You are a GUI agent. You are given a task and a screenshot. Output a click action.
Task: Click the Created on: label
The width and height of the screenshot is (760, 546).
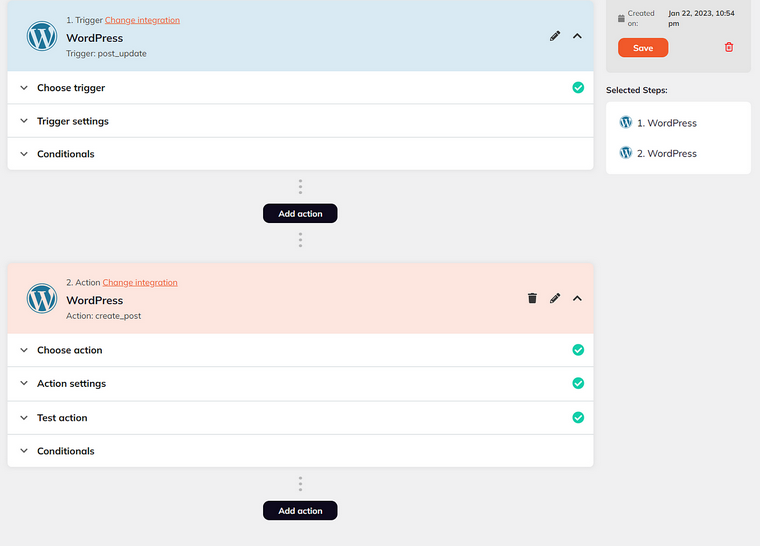coord(641,18)
